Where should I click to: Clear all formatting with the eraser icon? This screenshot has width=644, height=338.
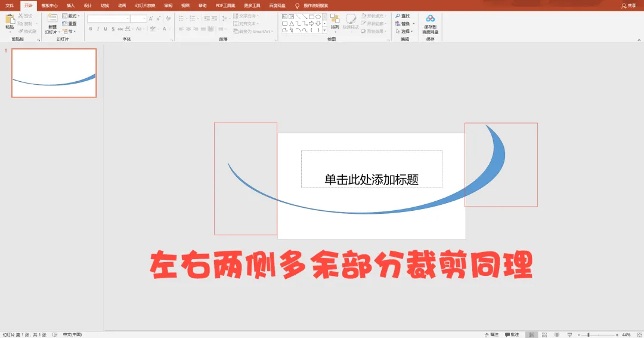pos(168,19)
